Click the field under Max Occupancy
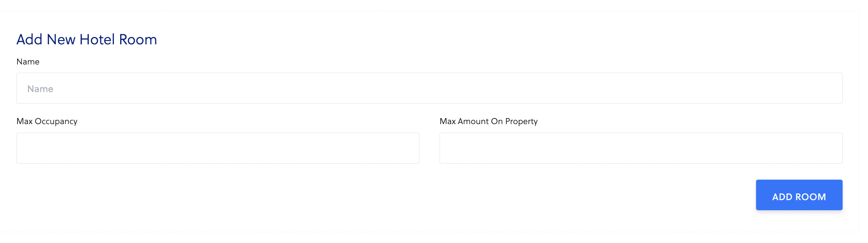The height and width of the screenshot is (243, 868). 218,148
